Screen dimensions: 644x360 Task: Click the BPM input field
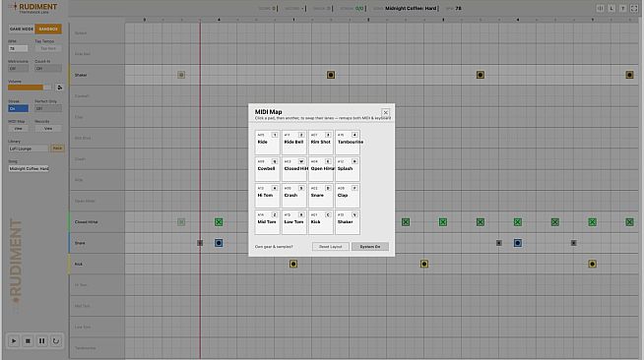(x=18, y=48)
